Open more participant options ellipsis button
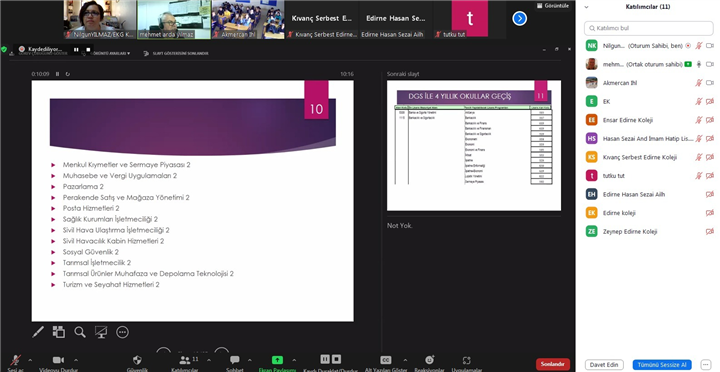This screenshot has width=720, height=372. (x=706, y=365)
